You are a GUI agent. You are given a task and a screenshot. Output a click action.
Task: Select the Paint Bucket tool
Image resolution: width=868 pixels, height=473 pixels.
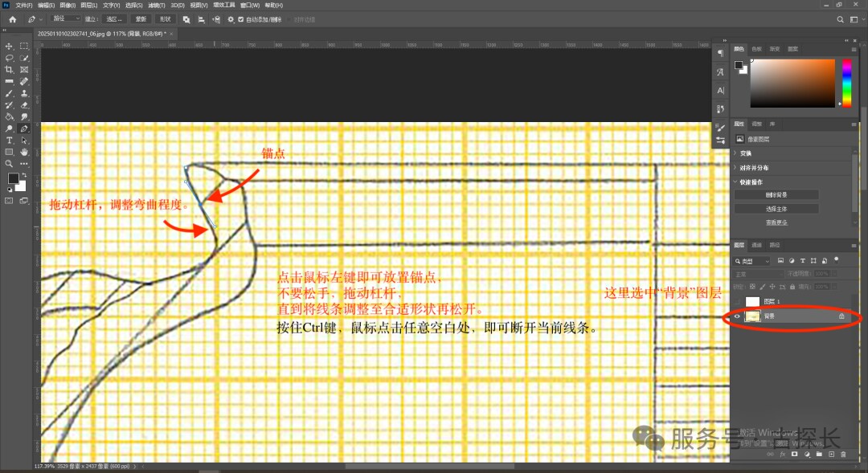click(x=9, y=116)
